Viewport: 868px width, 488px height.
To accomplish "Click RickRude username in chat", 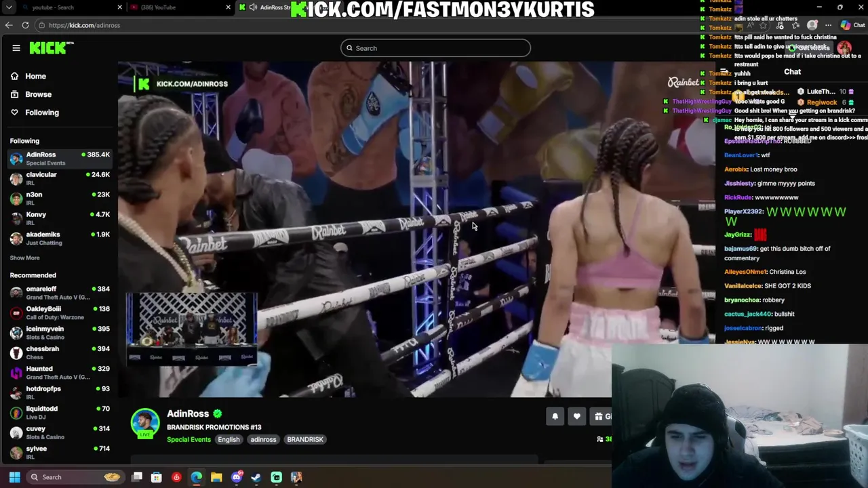I will pos(738,197).
